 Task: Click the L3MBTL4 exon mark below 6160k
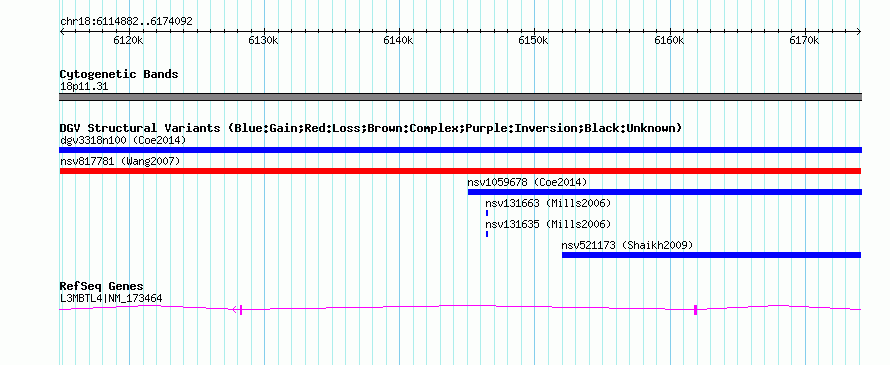point(695,309)
